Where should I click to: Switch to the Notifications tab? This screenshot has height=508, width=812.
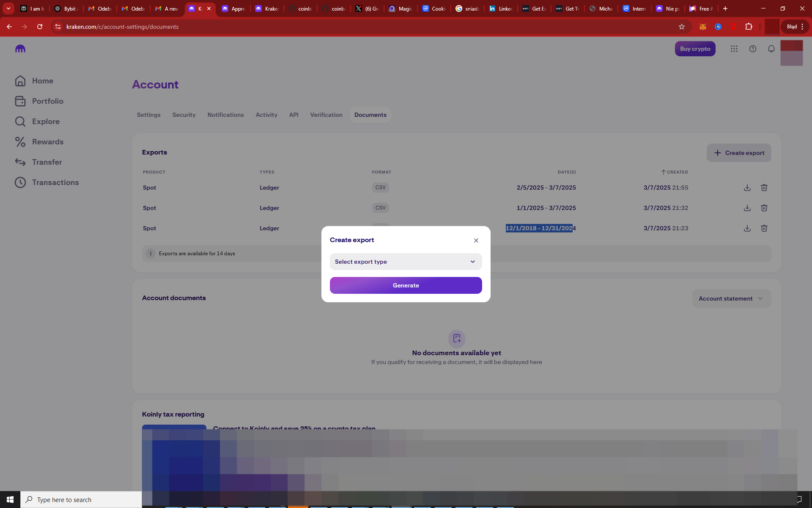coord(225,115)
